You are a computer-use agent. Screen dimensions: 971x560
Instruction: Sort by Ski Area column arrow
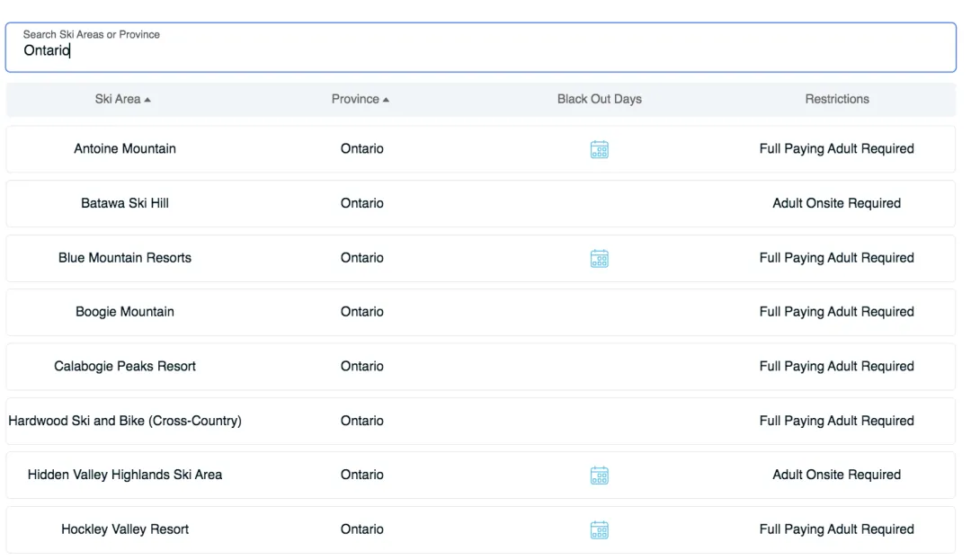click(x=147, y=100)
